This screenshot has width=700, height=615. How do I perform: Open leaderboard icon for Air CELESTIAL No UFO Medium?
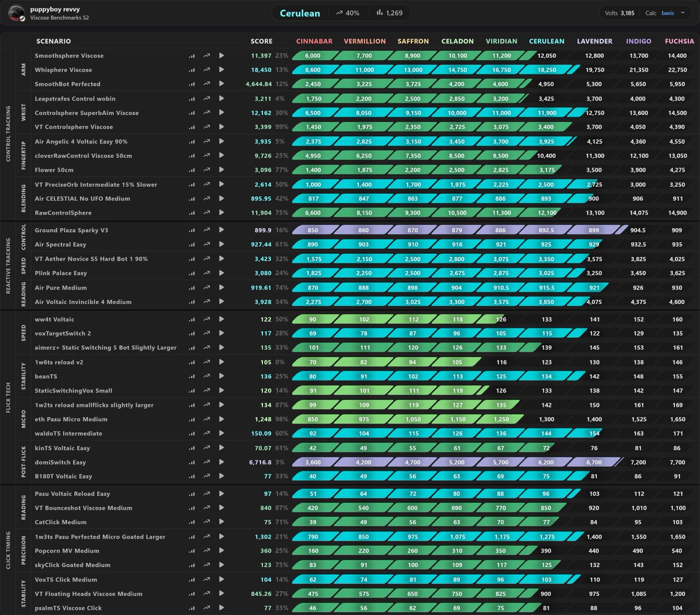click(x=192, y=199)
